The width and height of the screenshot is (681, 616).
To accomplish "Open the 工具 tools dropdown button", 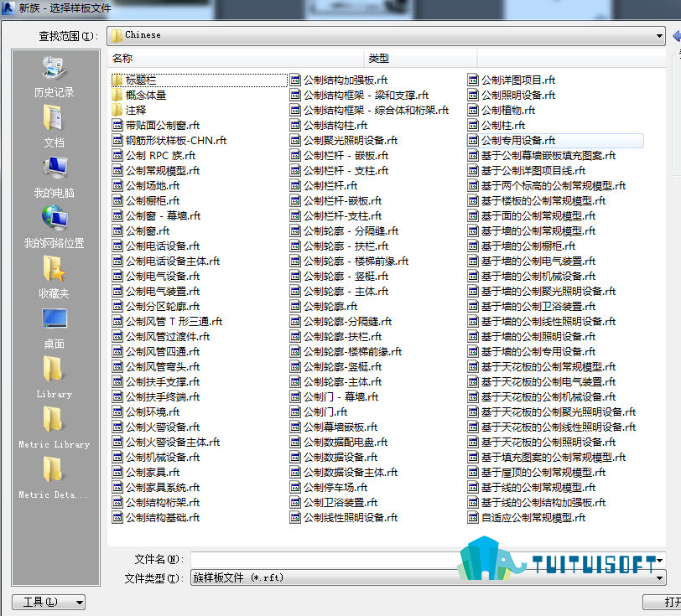I will pyautogui.click(x=49, y=602).
